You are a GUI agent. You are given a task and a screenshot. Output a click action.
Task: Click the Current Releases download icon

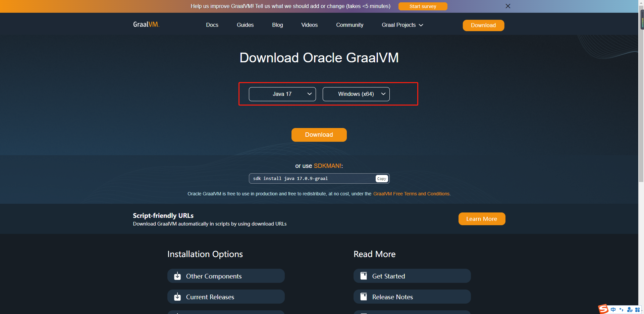pyautogui.click(x=177, y=297)
